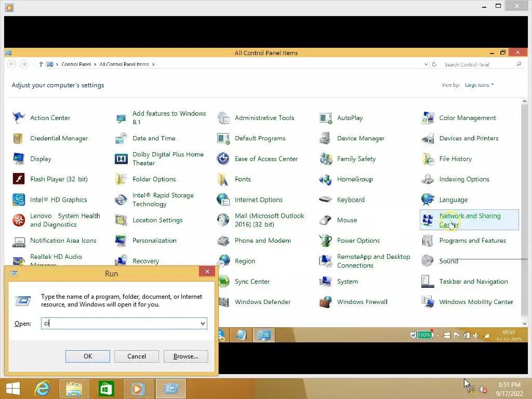The height and width of the screenshot is (399, 532).
Task: Click the Display monitor icon
Action: [18, 159]
